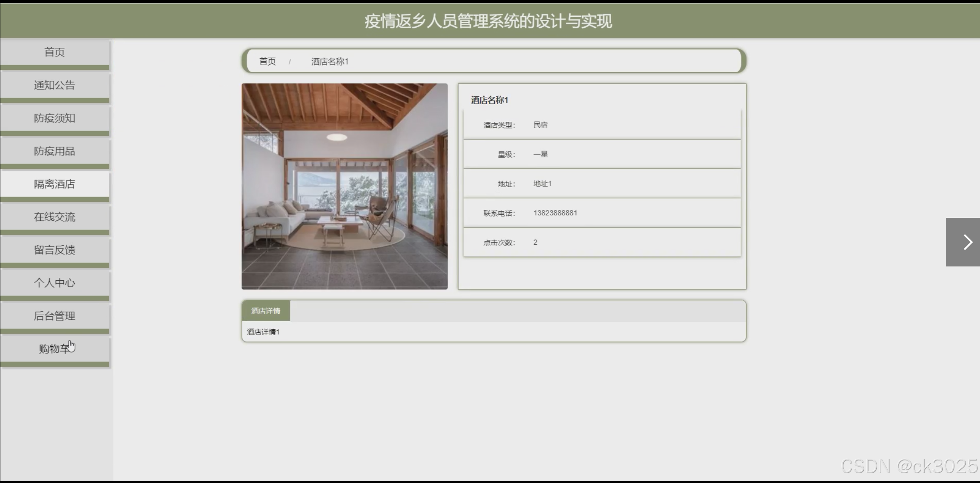This screenshot has width=980, height=483.
Task: Open 通知公告 in the sidebar
Action: coord(55,85)
